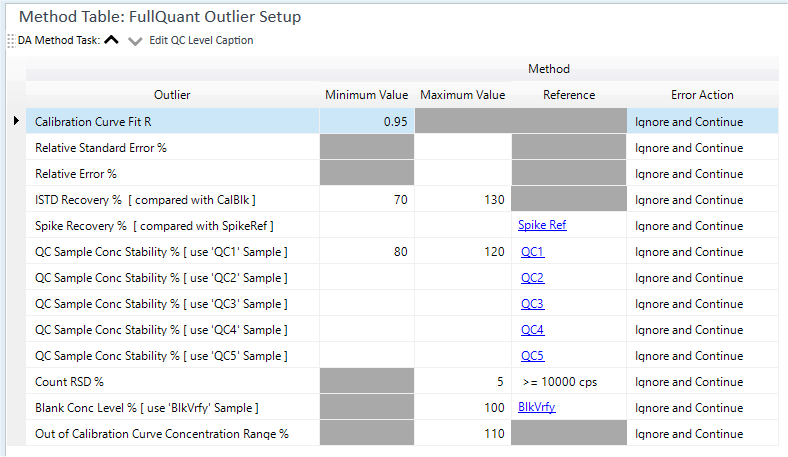Select the QC1 Sample Conc Stability label
788x457 pixels.
(161, 252)
